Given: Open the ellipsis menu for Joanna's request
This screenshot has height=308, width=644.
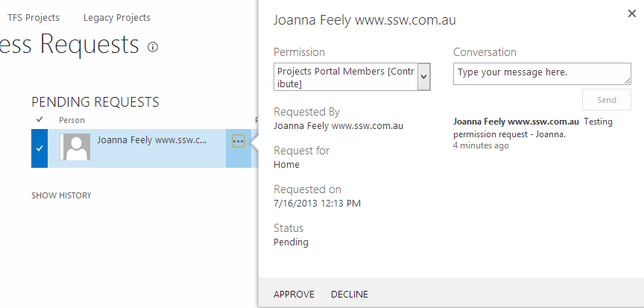Looking at the screenshot, I should [239, 141].
